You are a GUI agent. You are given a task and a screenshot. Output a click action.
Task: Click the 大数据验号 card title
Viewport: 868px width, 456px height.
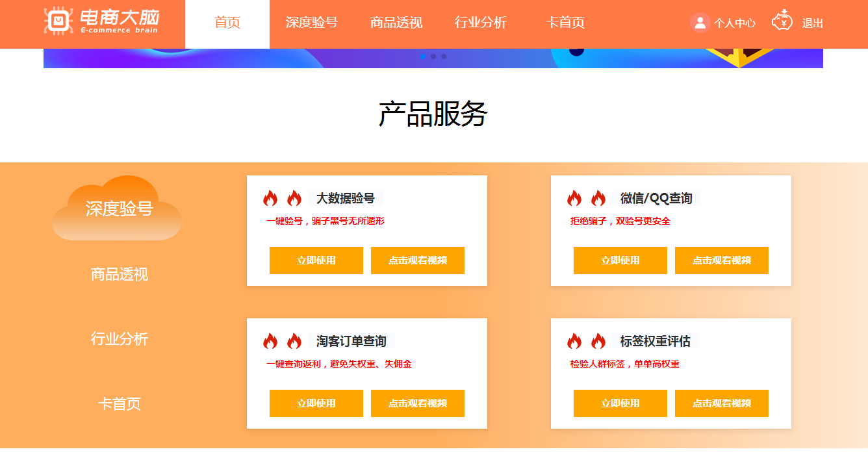click(346, 198)
